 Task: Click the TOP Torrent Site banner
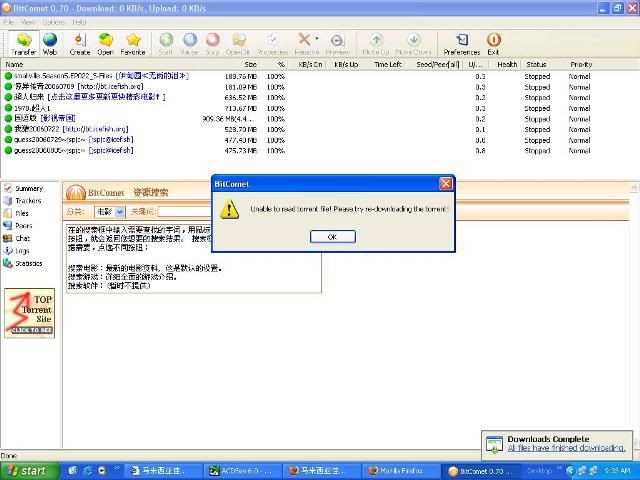tap(30, 314)
